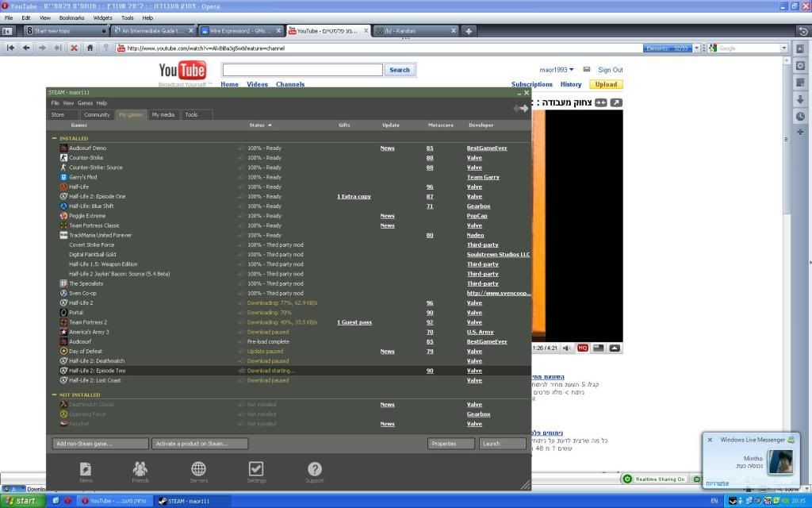The height and width of the screenshot is (508, 812).
Task: Open Opera's Bookmarks menu
Action: [x=71, y=17]
